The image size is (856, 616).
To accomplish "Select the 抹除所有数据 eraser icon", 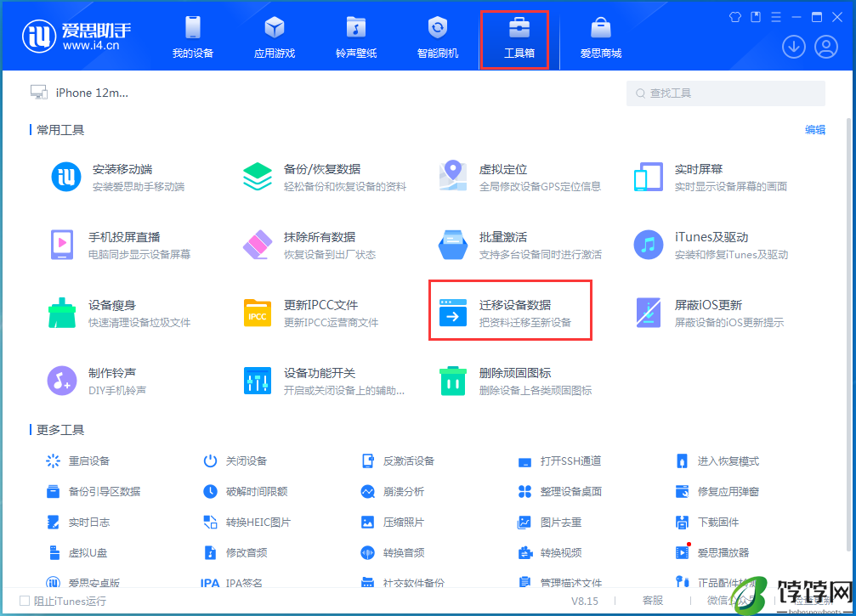I will [x=257, y=245].
